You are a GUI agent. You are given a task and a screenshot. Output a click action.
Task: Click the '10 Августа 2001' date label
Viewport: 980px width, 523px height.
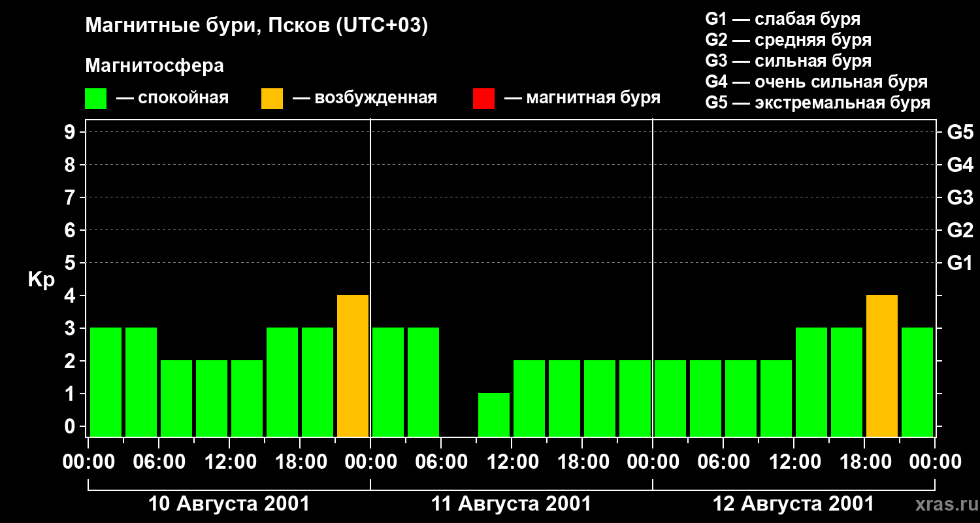229,504
